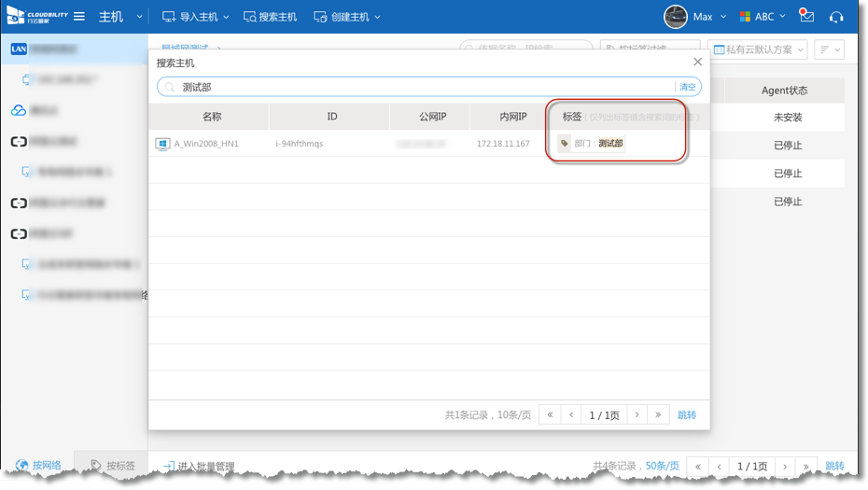Click the magnifier icon in the search dialog

[169, 87]
